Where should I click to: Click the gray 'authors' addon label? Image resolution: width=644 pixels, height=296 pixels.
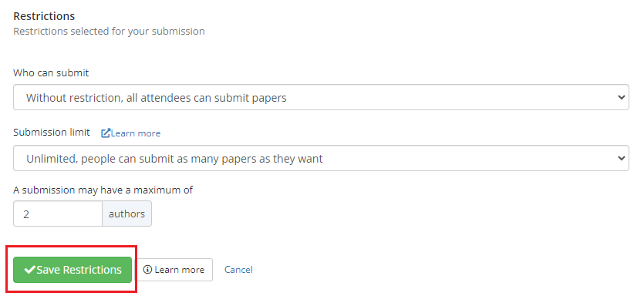[x=126, y=214]
